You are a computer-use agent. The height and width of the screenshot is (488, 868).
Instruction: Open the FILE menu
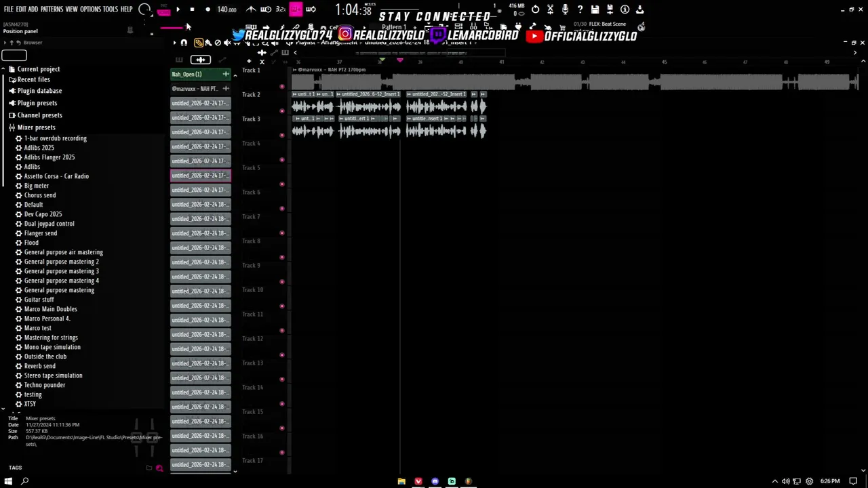(9, 9)
